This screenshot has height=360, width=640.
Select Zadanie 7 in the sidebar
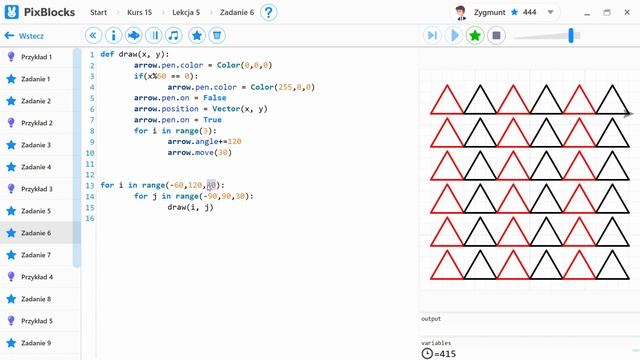click(37, 255)
